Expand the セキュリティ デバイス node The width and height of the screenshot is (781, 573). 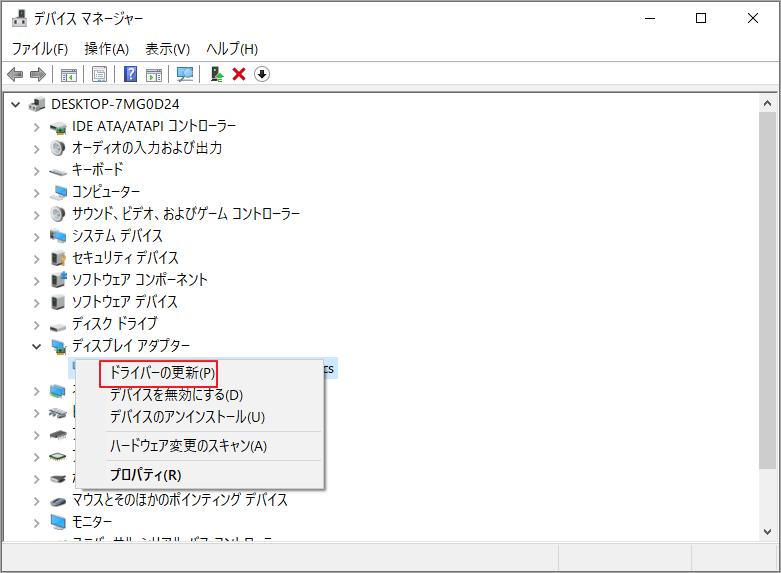click(x=36, y=259)
